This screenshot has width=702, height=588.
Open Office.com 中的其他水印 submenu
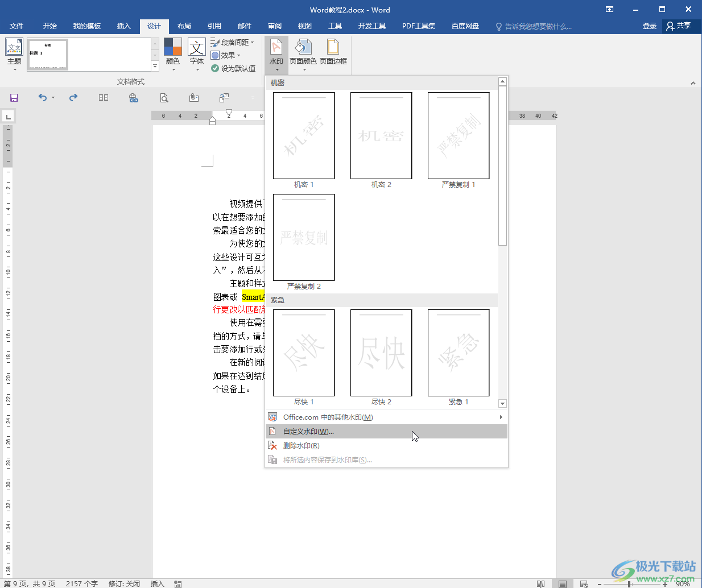(x=386, y=417)
